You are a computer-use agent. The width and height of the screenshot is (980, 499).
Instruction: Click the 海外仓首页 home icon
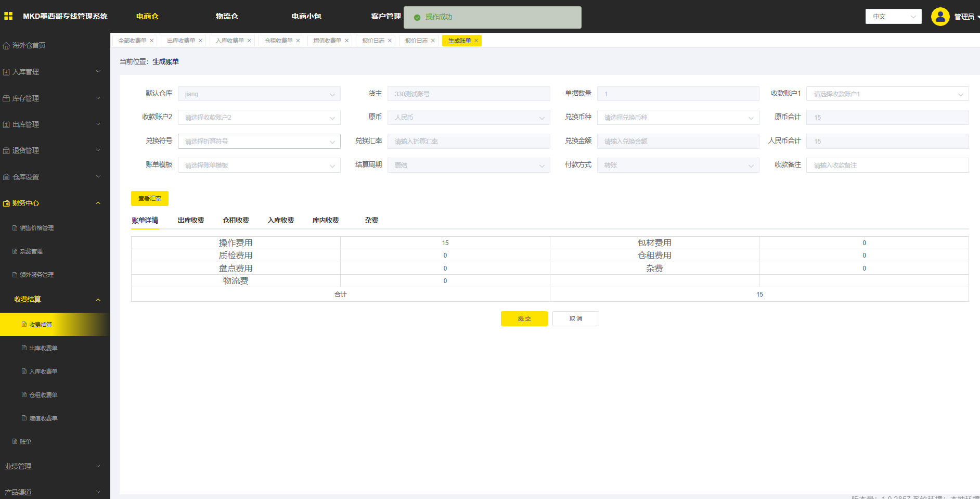point(6,46)
